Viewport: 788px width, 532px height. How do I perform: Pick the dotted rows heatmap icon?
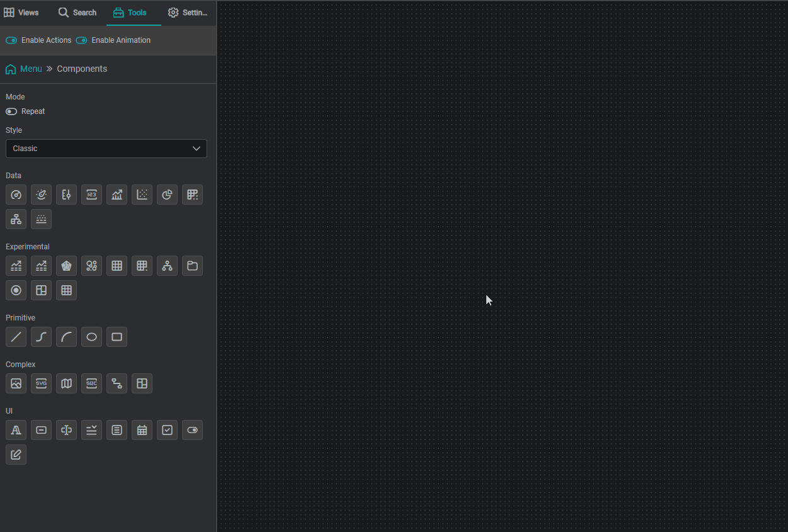tap(42, 219)
